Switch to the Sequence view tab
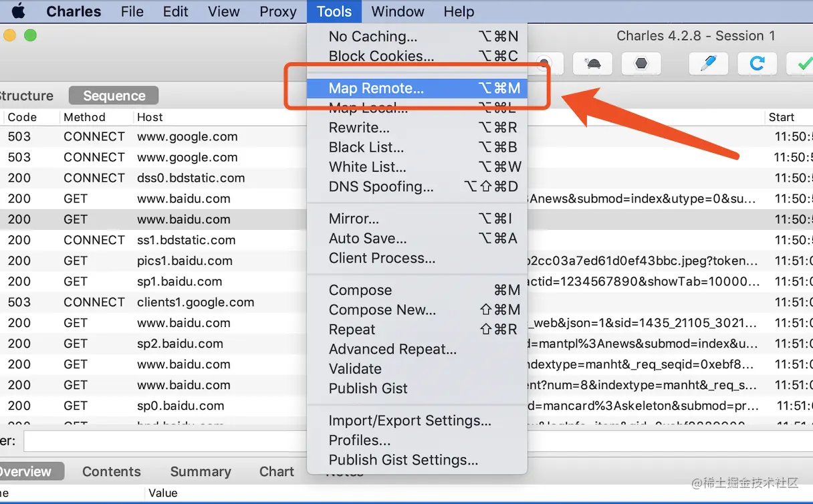This screenshot has width=813, height=504. (114, 96)
